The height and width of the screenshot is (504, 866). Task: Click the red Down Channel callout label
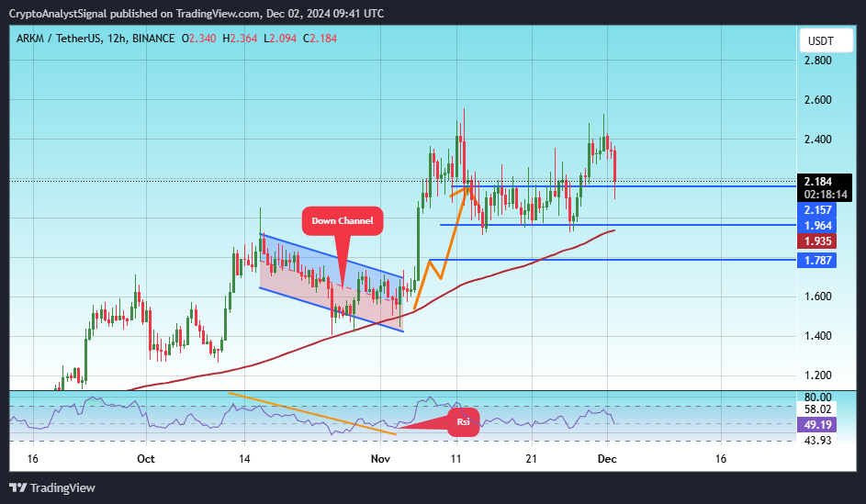tap(343, 221)
